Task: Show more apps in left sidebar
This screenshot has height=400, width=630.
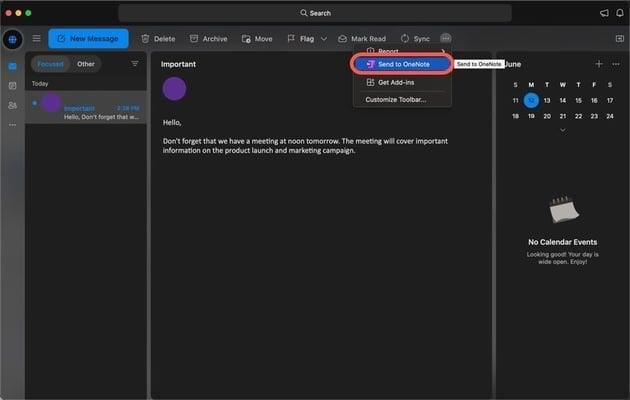Action: (x=12, y=125)
